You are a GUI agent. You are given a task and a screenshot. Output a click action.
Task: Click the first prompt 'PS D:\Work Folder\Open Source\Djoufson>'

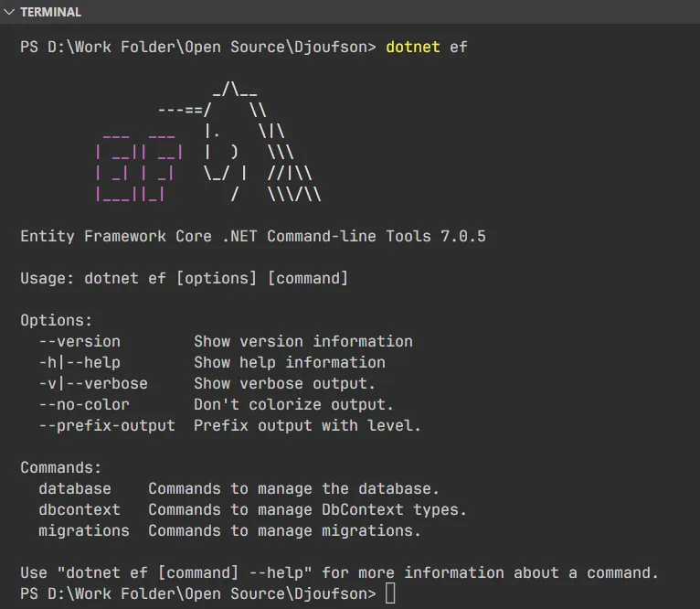point(198,48)
